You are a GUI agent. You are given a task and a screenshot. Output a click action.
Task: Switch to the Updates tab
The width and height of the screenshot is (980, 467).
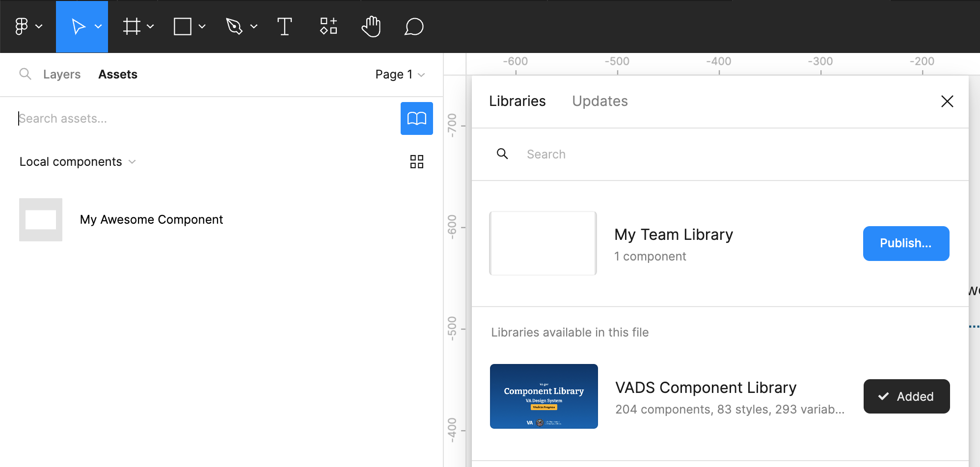point(599,101)
